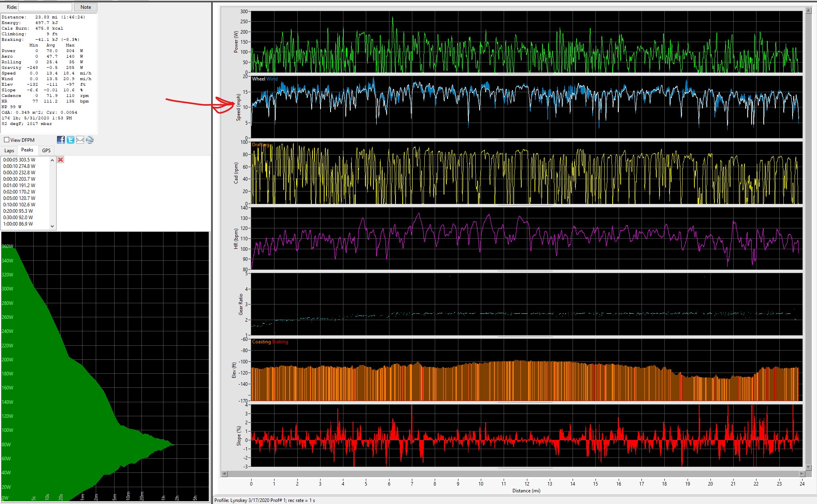Focus the Ride name input field

point(45,7)
